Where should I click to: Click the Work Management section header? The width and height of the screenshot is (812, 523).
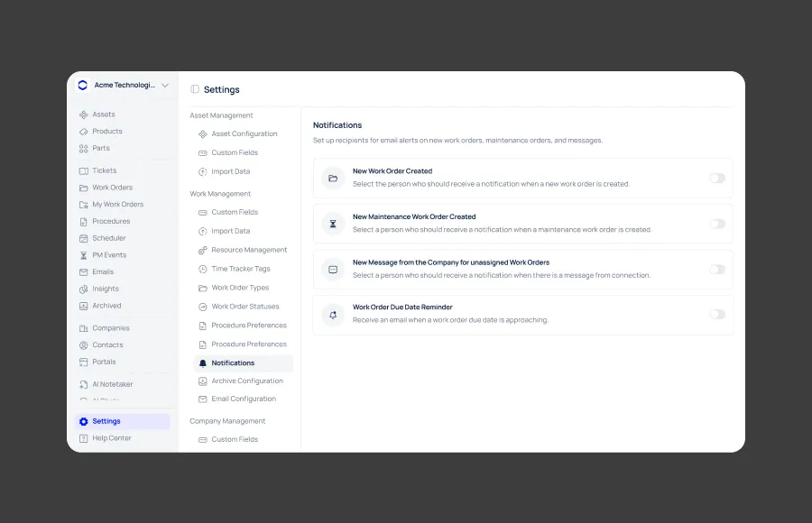coord(220,194)
